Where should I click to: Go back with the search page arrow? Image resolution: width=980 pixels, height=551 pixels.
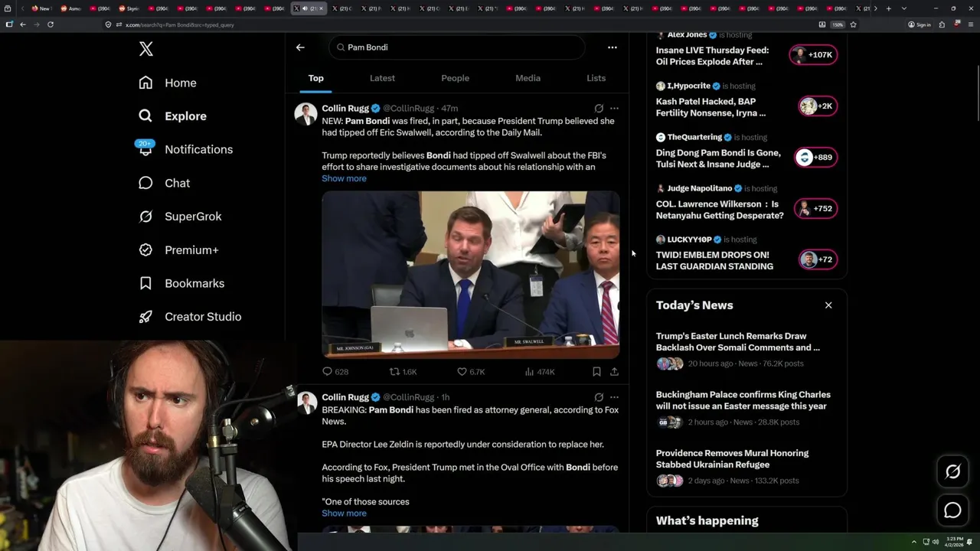[300, 47]
